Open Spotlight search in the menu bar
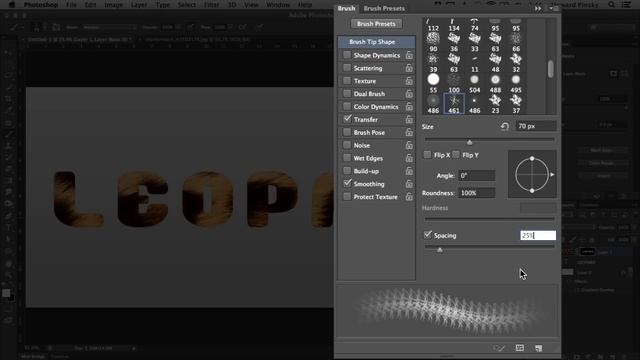This screenshot has width=640, height=360. click(611, 4)
